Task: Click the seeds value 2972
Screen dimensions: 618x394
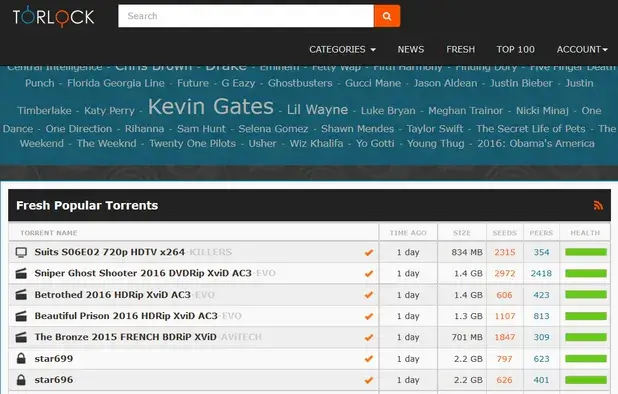Action: pyautogui.click(x=505, y=273)
